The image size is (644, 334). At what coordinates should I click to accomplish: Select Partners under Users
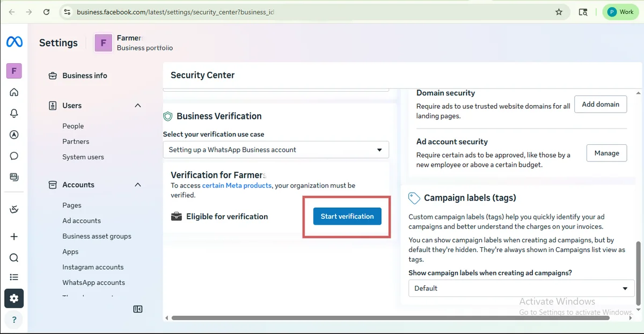(76, 142)
